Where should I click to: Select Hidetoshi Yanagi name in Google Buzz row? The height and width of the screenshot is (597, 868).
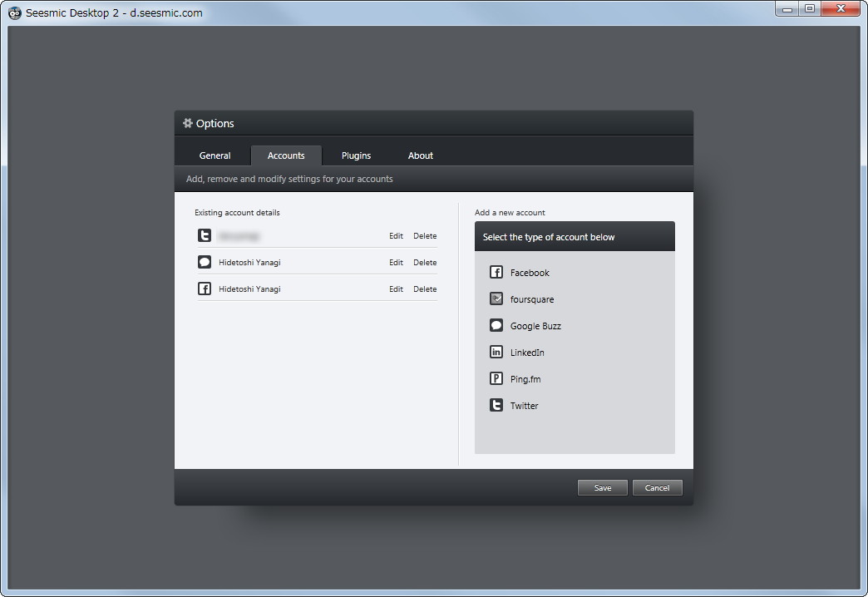coord(249,263)
